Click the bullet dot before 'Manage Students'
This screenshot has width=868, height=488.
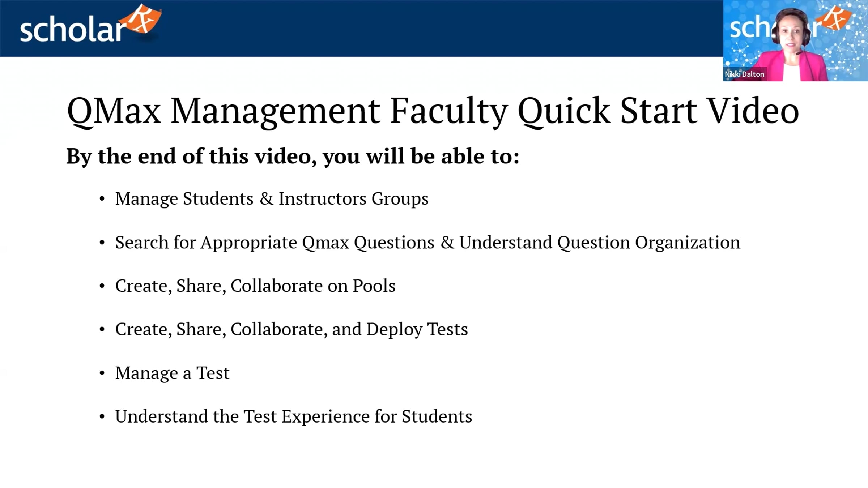coord(102,199)
